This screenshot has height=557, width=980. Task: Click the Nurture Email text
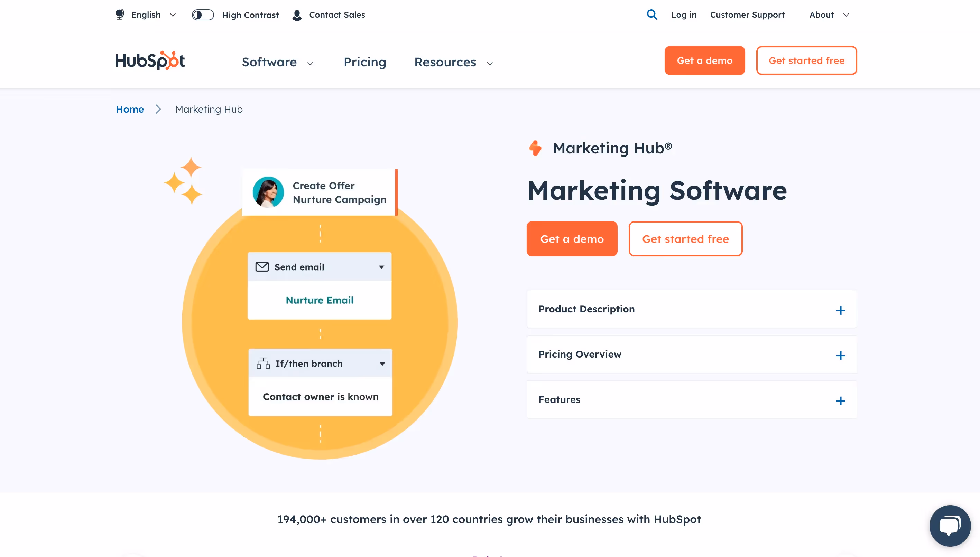320,300
